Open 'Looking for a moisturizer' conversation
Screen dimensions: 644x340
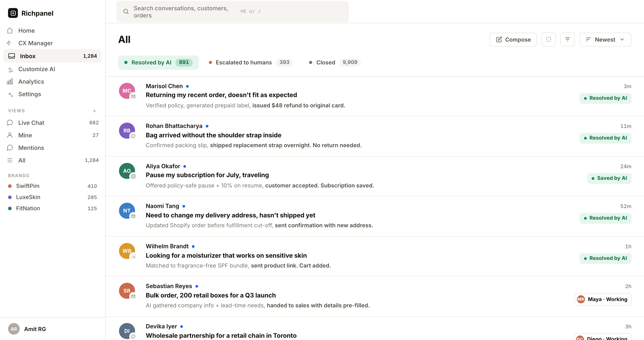[x=226, y=255]
